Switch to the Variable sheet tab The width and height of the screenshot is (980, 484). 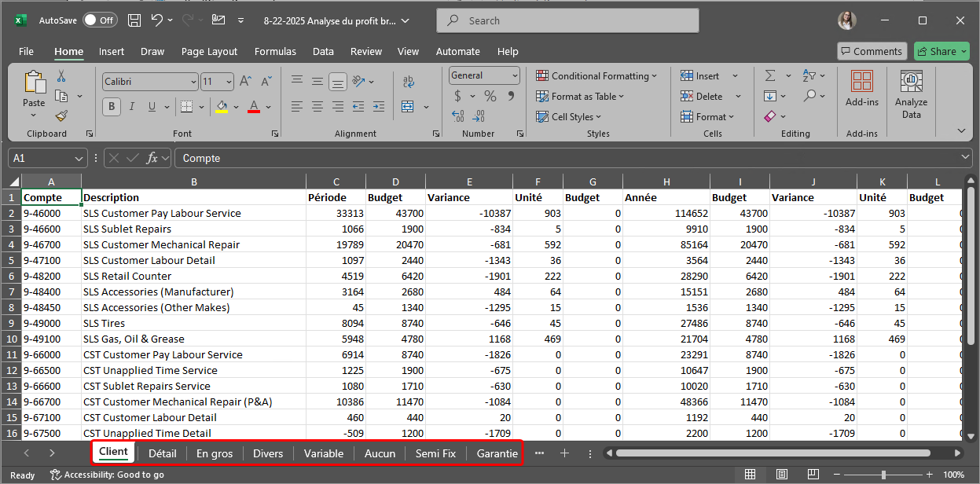323,453
